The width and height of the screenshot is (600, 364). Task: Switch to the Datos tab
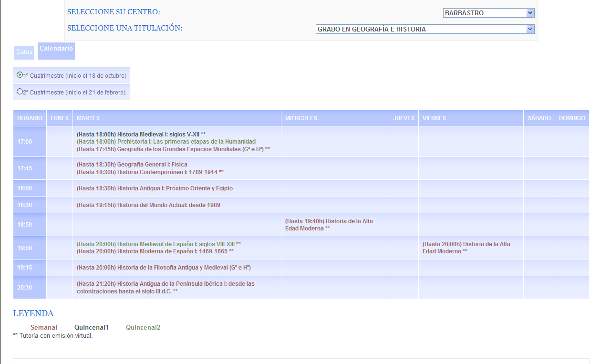pyautogui.click(x=24, y=52)
